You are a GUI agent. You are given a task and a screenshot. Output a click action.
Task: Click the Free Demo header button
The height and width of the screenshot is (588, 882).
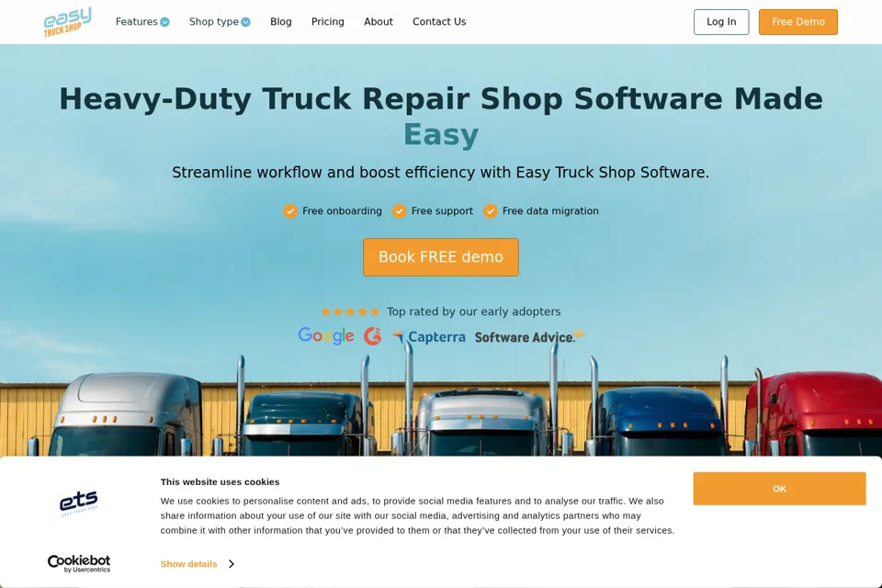[x=798, y=22]
